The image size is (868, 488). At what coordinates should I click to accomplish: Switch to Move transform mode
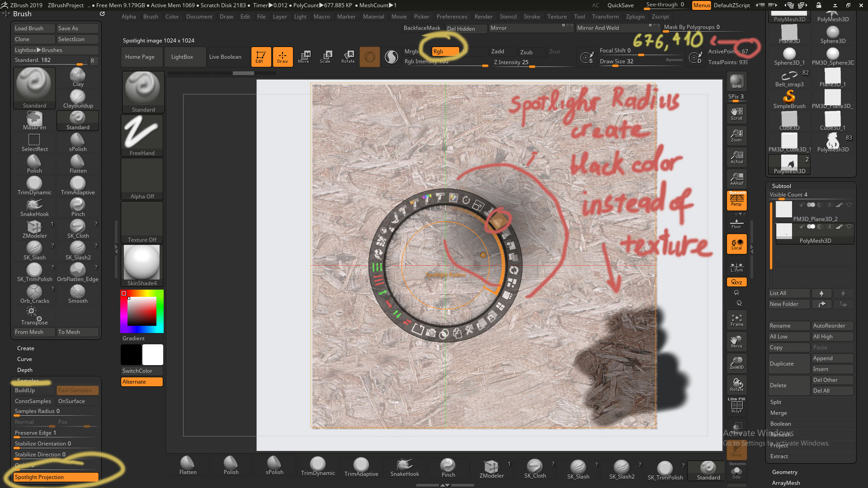pos(304,57)
